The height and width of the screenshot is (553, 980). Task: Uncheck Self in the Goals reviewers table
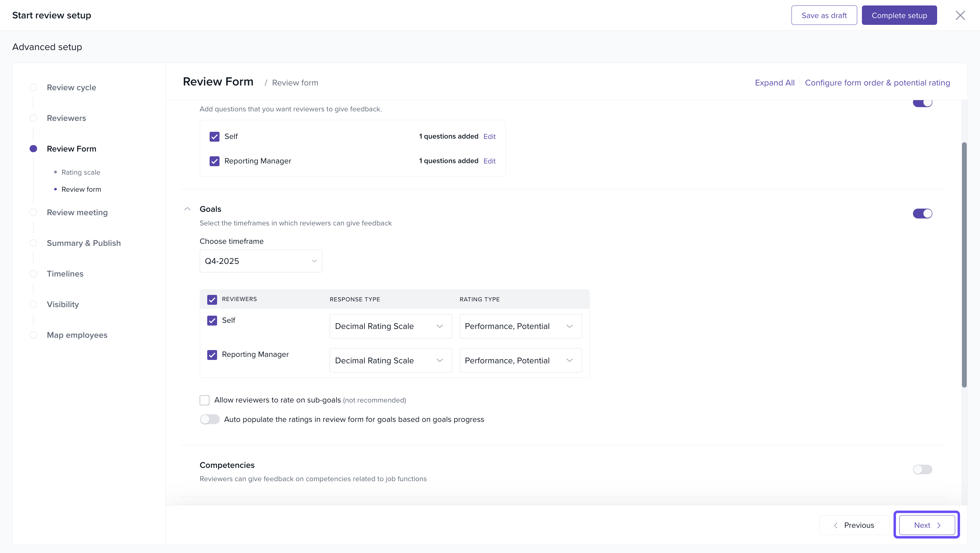[x=212, y=320]
